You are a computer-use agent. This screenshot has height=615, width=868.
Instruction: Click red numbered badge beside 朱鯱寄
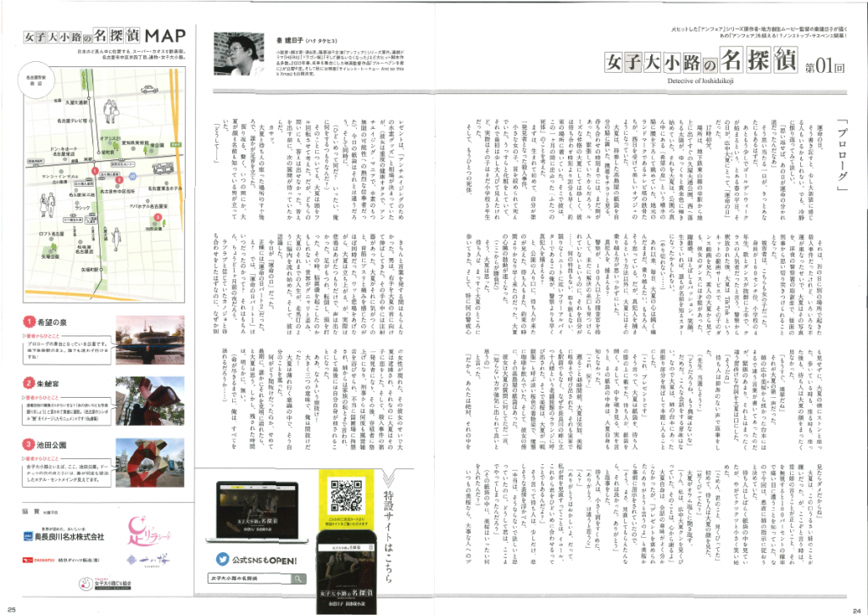29,383
